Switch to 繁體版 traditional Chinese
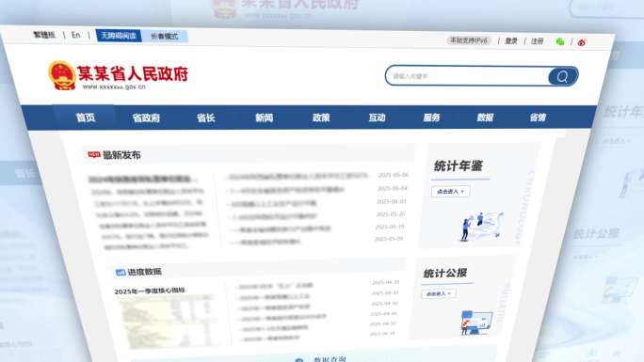 click(44, 35)
